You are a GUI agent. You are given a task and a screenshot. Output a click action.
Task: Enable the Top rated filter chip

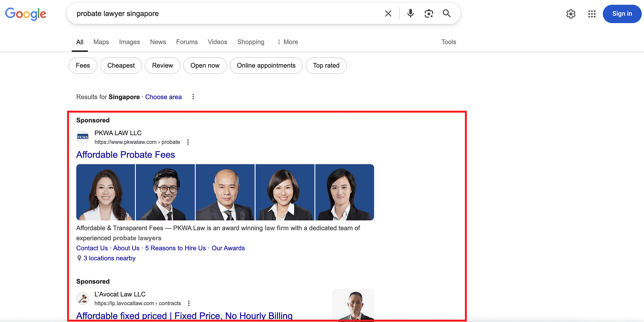tap(326, 65)
